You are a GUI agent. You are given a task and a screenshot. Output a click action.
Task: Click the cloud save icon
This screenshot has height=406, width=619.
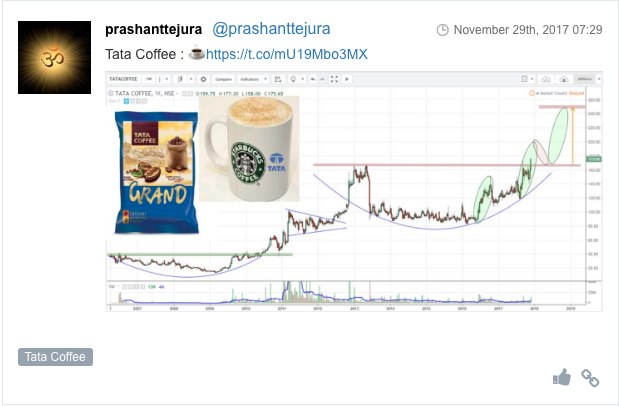point(546,79)
